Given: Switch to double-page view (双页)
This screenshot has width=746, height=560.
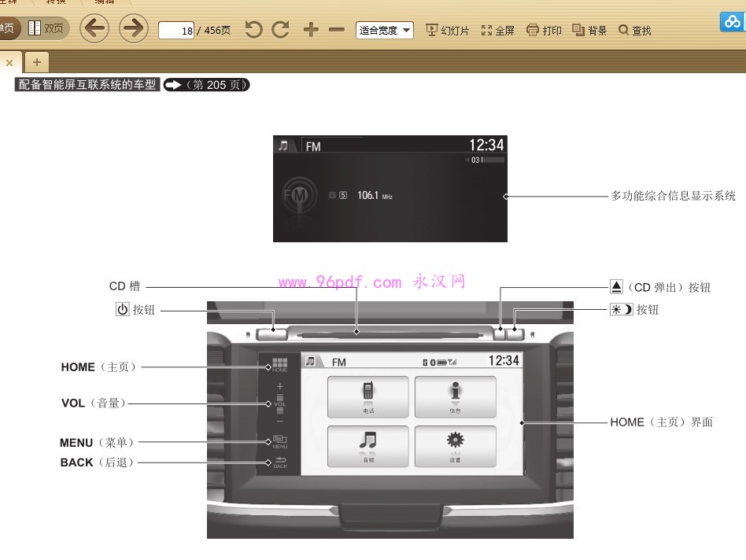Looking at the screenshot, I should click(x=46, y=29).
